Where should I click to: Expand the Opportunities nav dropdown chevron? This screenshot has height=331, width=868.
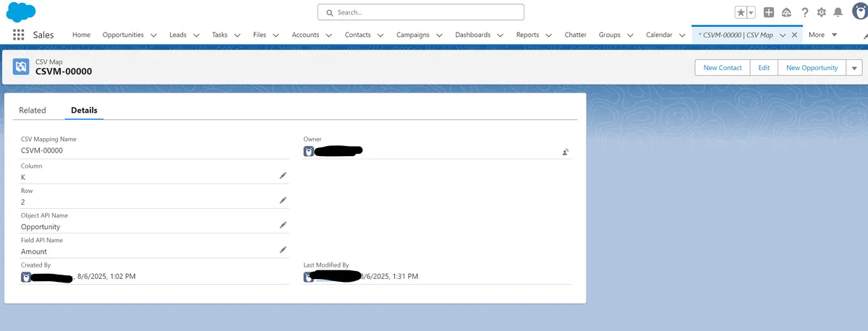click(x=153, y=35)
